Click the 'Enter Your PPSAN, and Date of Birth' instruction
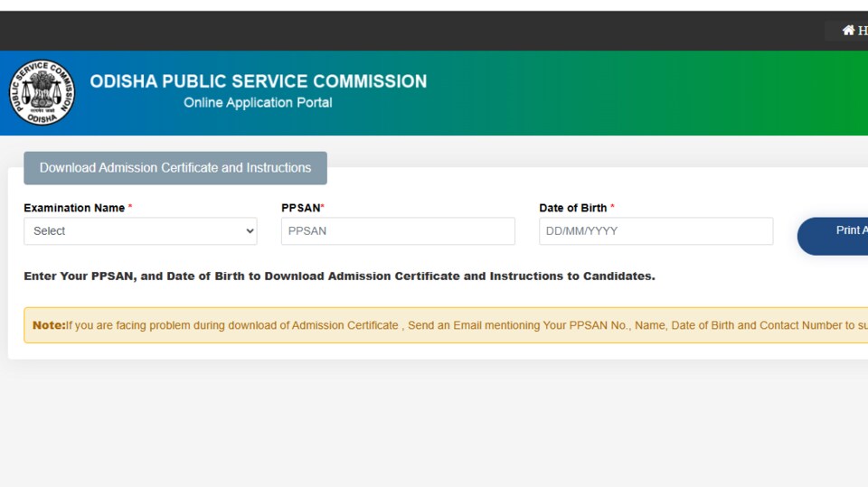 point(339,276)
